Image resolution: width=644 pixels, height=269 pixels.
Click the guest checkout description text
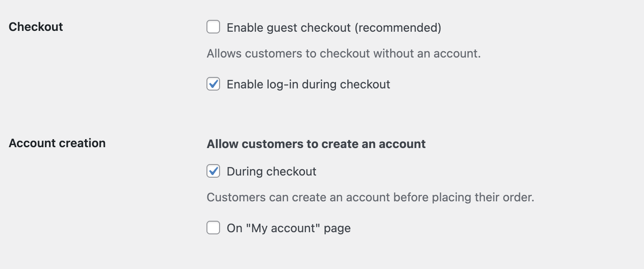[x=344, y=53]
